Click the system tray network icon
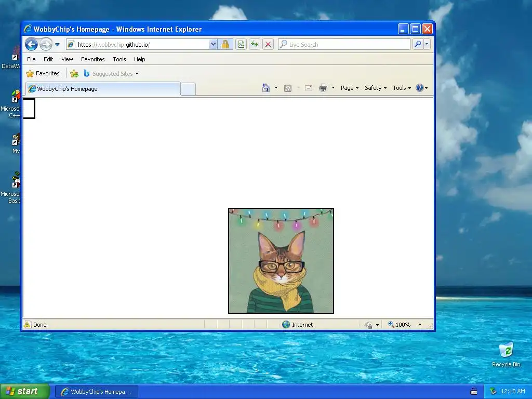 (x=493, y=391)
